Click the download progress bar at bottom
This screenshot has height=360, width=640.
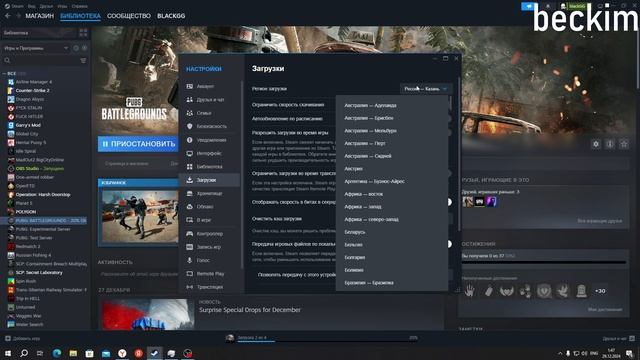pyautogui.click(x=327, y=340)
